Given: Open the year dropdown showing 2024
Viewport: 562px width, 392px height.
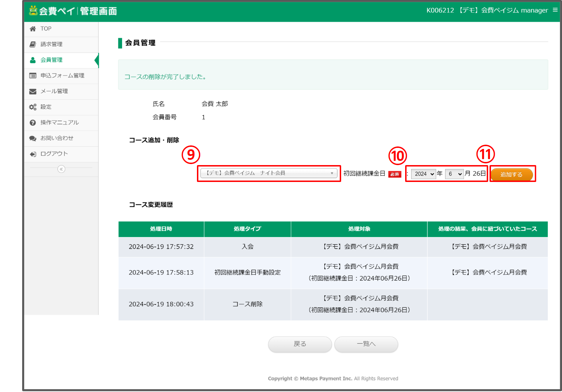Looking at the screenshot, I should pyautogui.click(x=423, y=174).
